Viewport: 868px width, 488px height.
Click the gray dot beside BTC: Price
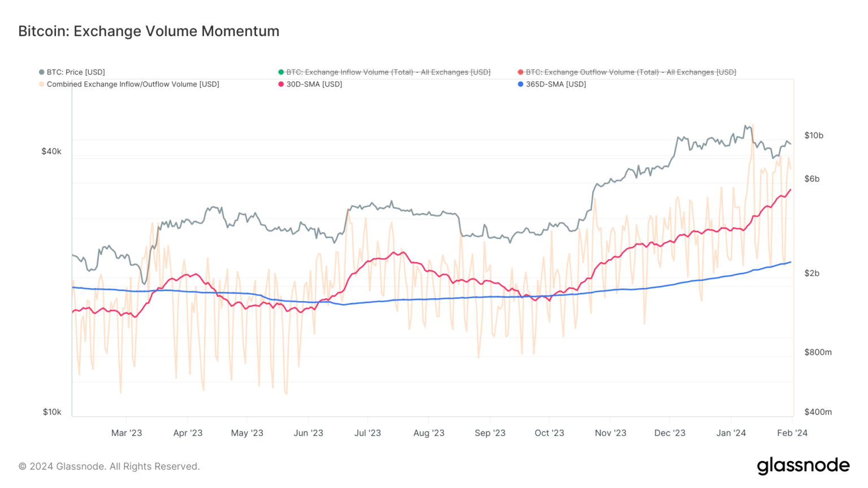coord(41,72)
